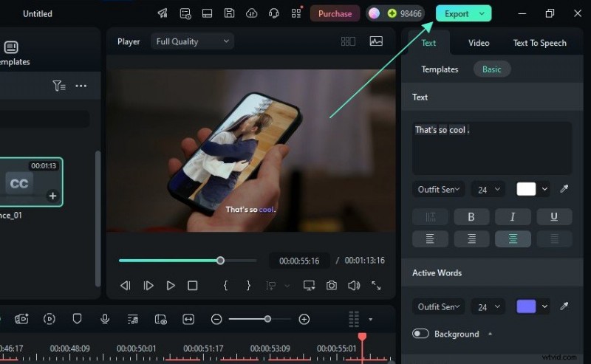Expand the Export button dropdown arrow
Viewport: 591px width, 364px height.
[482, 13]
